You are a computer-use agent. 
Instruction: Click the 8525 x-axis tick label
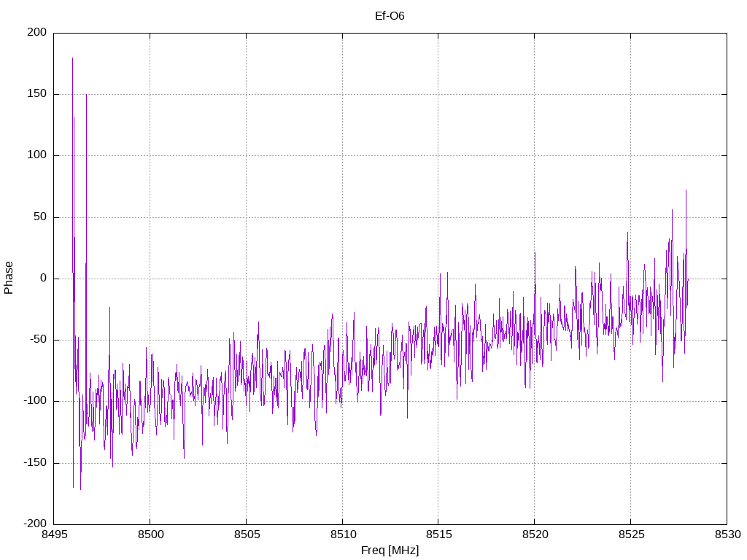pos(630,534)
